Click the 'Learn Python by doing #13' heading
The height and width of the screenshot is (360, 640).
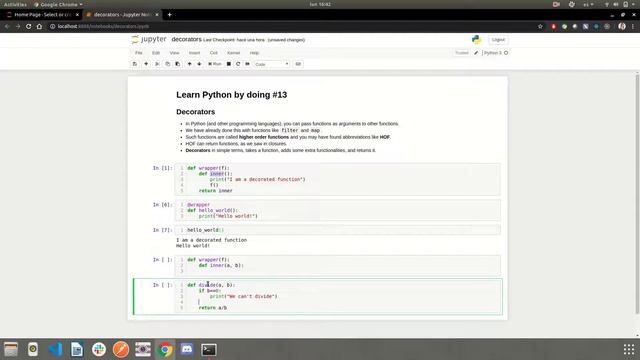pos(231,95)
